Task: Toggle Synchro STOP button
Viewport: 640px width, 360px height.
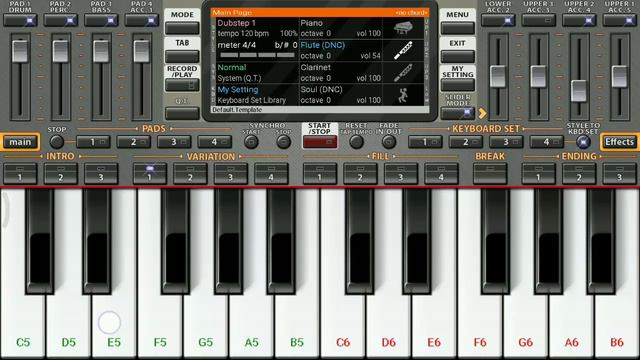Action: click(283, 142)
